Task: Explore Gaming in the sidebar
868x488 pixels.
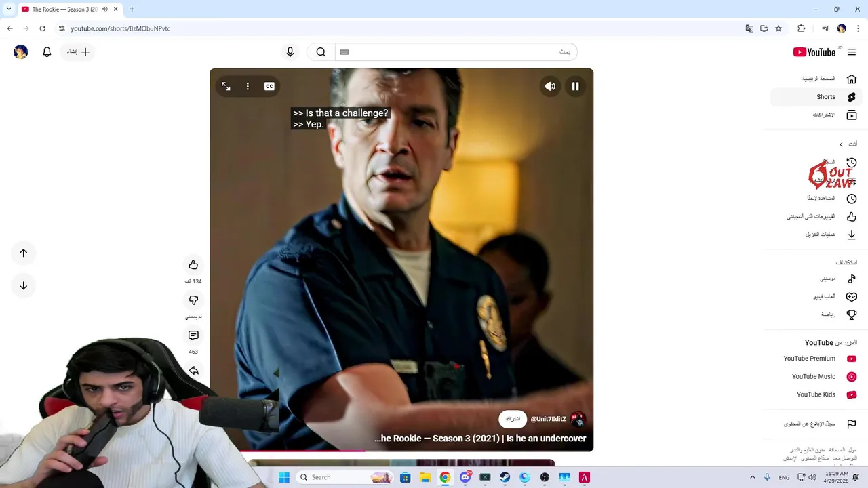Action: (x=816, y=297)
